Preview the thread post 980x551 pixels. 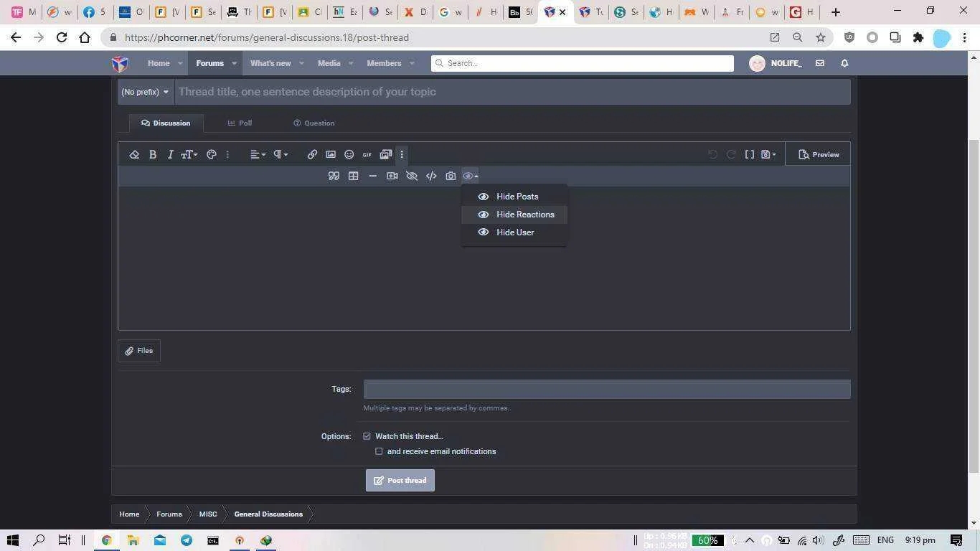click(x=819, y=154)
